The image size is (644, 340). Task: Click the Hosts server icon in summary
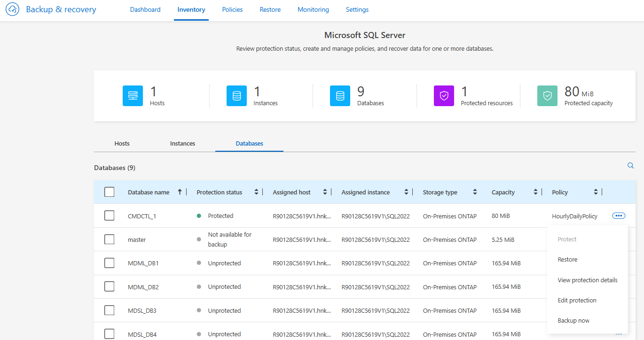click(x=133, y=96)
